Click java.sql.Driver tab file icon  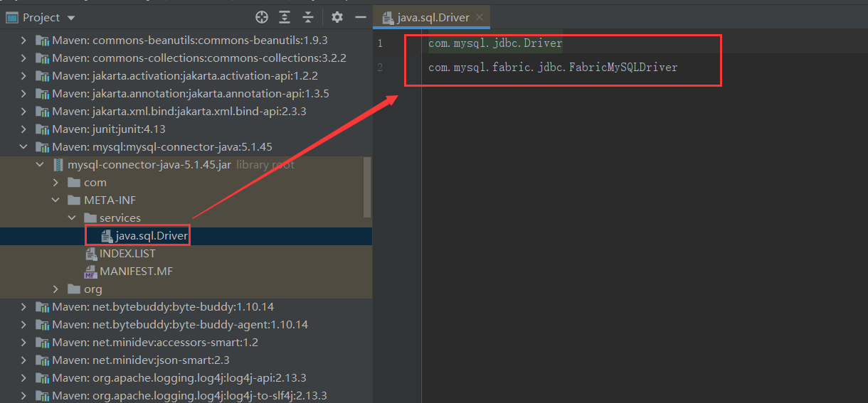pyautogui.click(x=388, y=17)
